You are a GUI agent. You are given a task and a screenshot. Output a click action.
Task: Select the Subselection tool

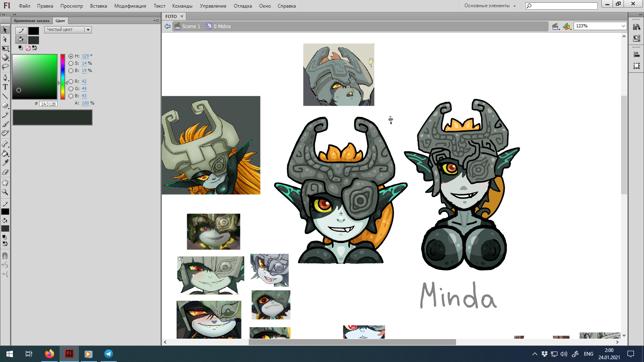point(5,39)
